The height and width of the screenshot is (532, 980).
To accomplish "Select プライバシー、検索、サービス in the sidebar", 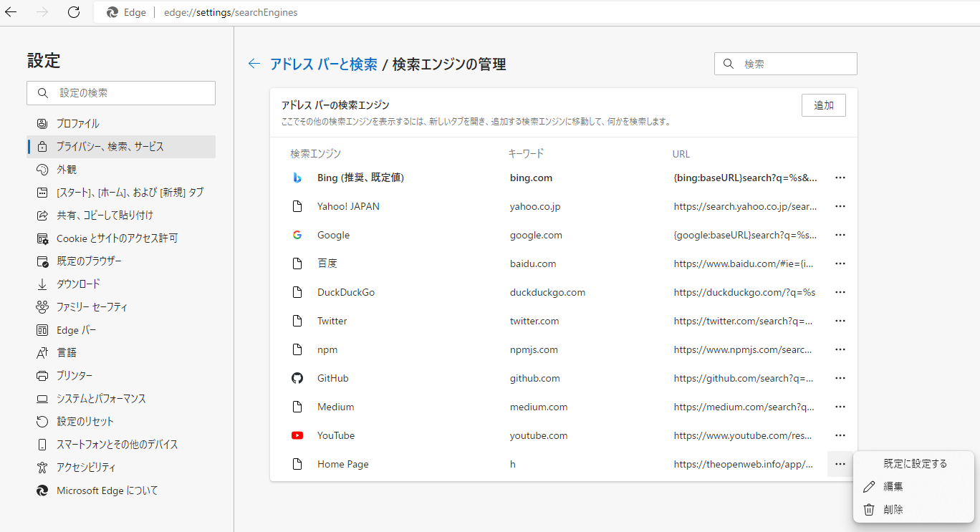I will point(121,147).
